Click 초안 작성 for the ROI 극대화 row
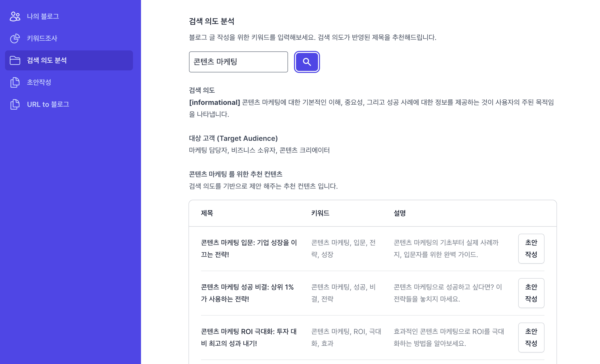600x364 pixels. [x=531, y=337]
